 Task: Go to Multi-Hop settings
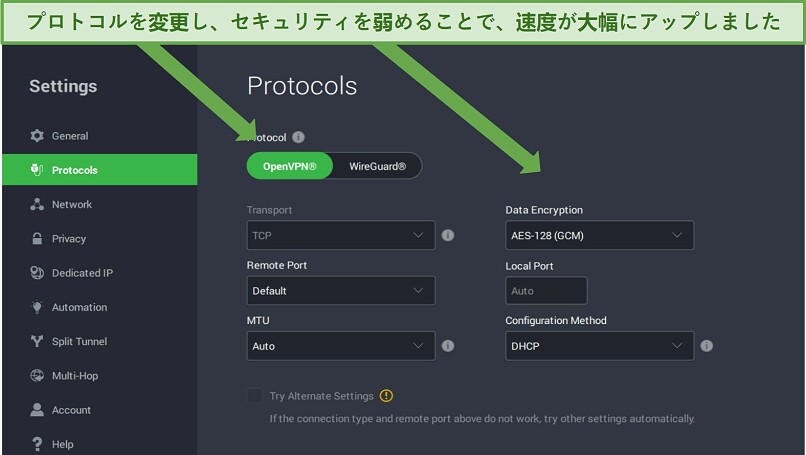pyautogui.click(x=100, y=376)
